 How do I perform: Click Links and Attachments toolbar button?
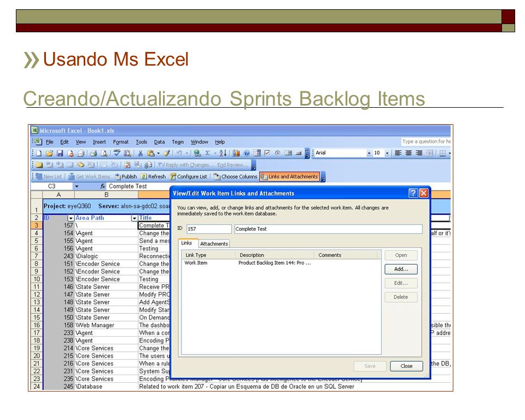point(290,177)
